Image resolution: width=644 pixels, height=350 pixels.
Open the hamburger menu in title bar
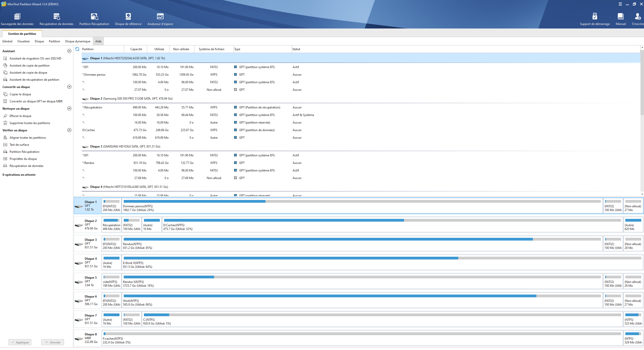click(620, 4)
